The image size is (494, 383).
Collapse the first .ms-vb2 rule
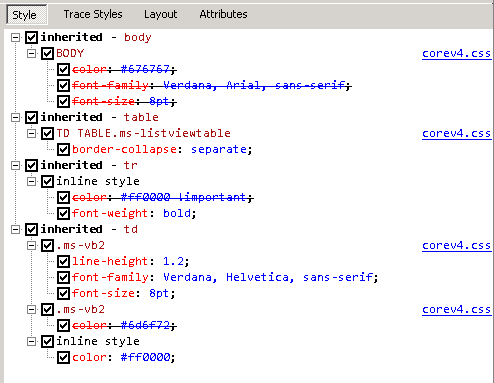[x=31, y=245]
